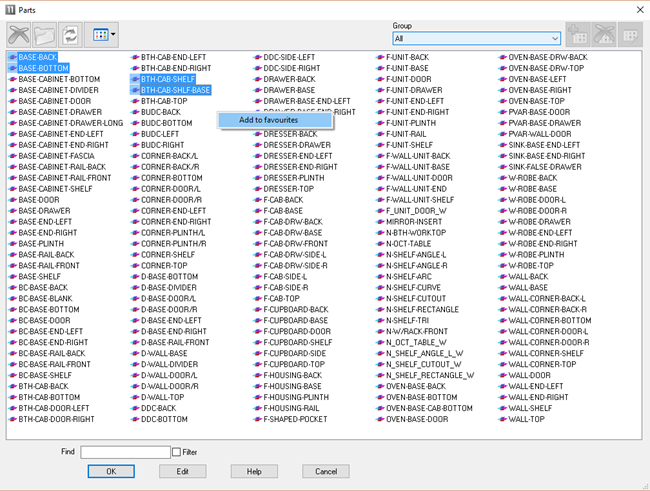
Task: Select the BASE-CABINET-BOTTOM part
Action: pyautogui.click(x=59, y=79)
